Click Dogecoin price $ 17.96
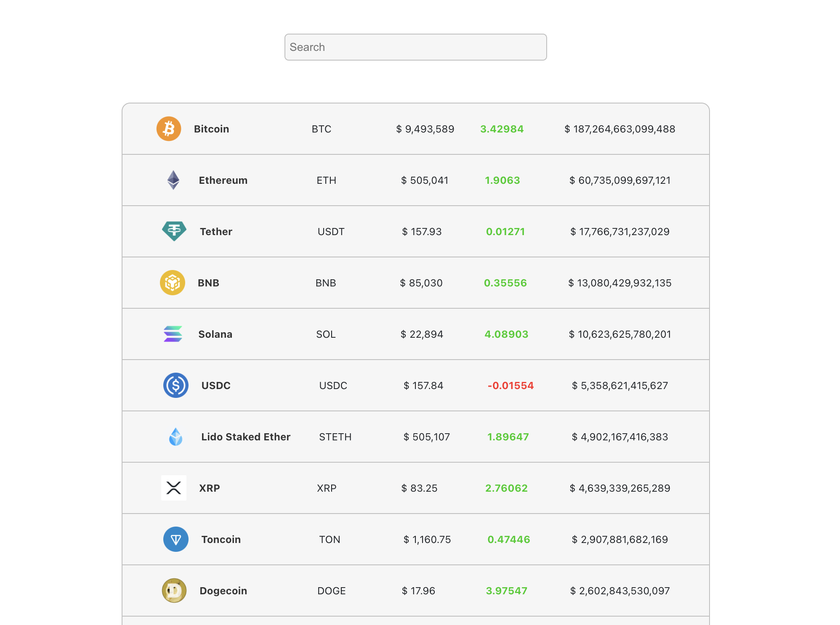This screenshot has width=840, height=625. (x=418, y=591)
